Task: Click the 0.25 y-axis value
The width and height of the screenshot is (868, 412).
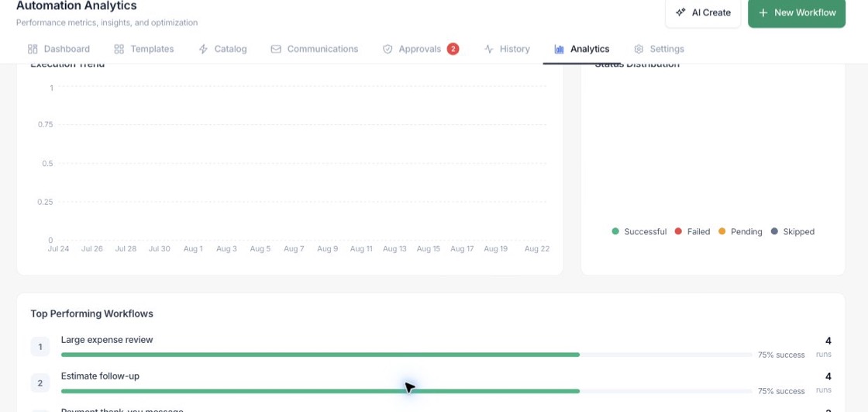Action: [x=46, y=202]
